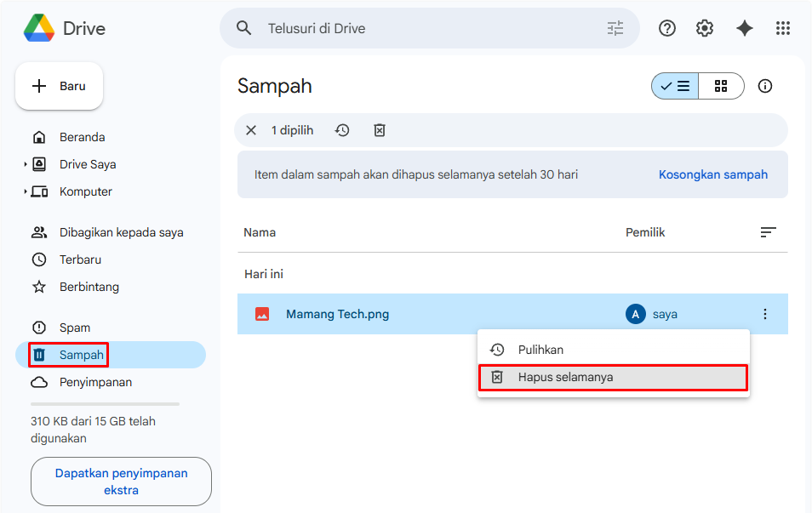Click the Baru button
812x513 pixels.
(59, 86)
